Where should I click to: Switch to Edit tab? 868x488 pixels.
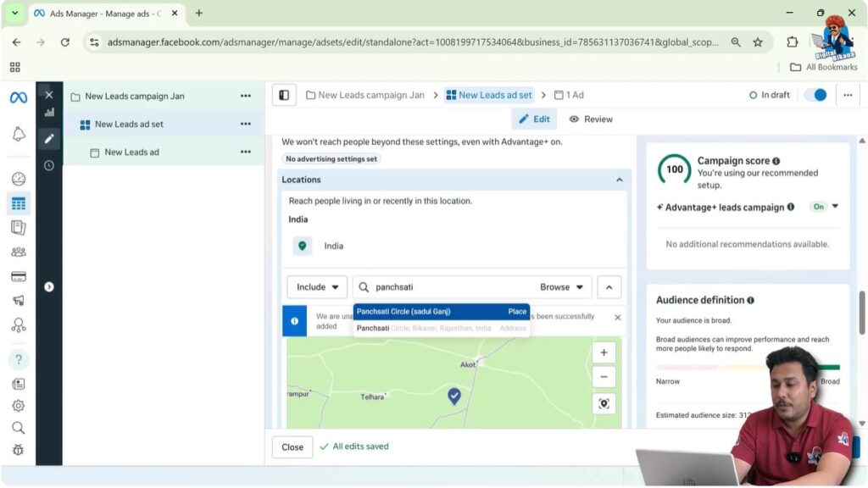coord(534,119)
